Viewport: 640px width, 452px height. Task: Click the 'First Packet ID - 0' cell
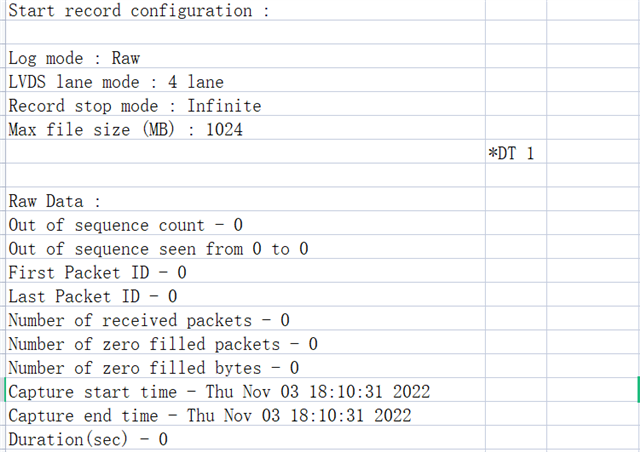pyautogui.click(x=97, y=272)
